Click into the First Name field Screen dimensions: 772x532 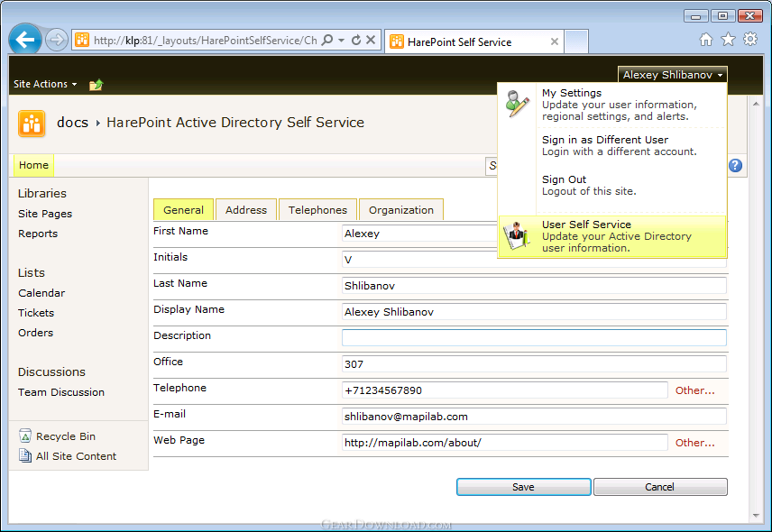click(x=419, y=234)
